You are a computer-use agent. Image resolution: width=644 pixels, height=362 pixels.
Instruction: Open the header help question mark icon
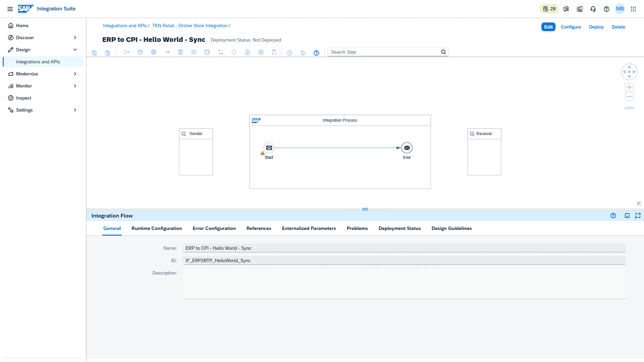click(x=606, y=9)
